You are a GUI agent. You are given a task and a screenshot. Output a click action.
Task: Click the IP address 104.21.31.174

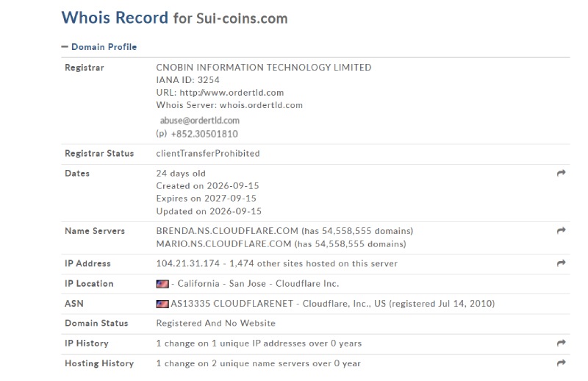(188, 263)
